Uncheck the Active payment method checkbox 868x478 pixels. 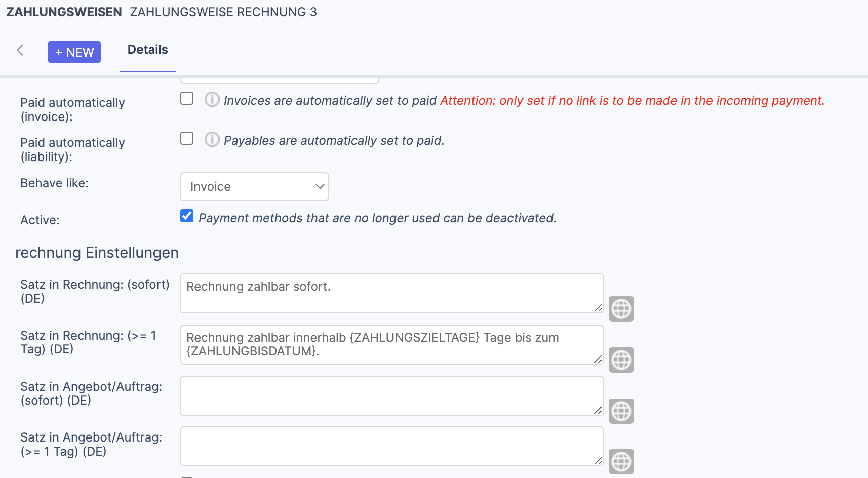pos(187,216)
